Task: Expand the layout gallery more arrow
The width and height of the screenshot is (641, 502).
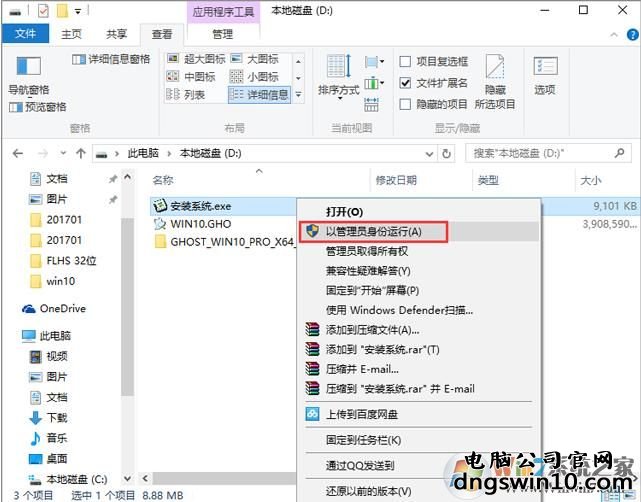Action: tap(299, 95)
